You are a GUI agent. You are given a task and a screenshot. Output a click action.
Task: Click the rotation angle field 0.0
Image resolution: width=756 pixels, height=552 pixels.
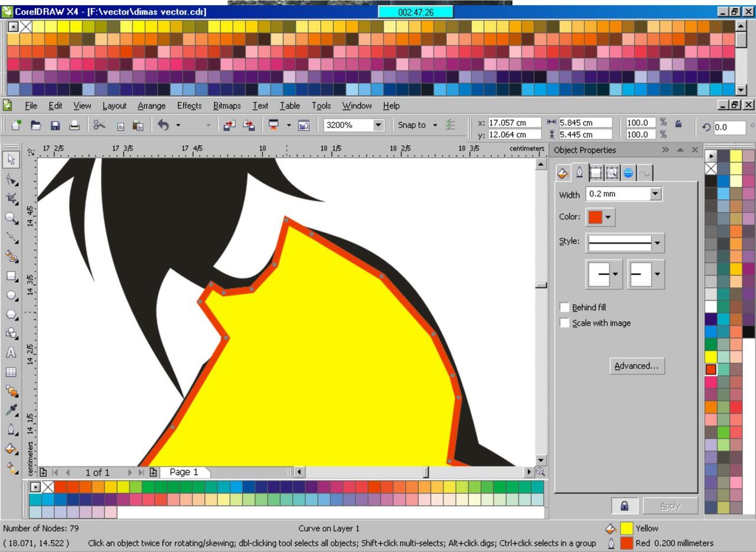pos(729,127)
